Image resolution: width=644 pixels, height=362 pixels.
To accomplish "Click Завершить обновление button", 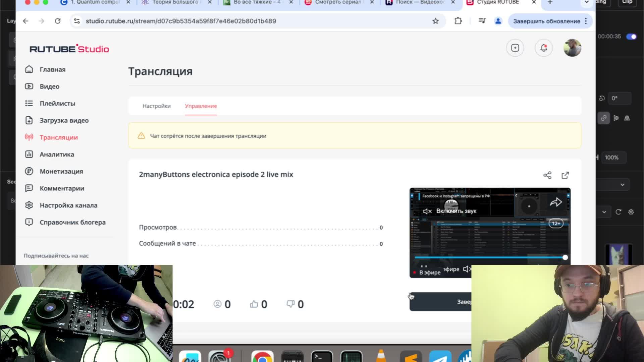I will click(x=546, y=21).
